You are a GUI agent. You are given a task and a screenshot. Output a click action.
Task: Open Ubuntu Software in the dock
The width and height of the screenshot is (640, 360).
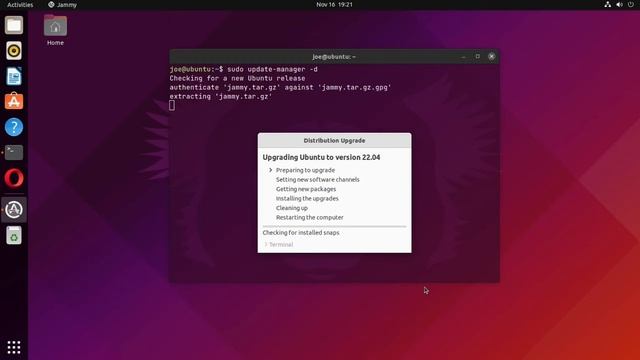pos(14,102)
